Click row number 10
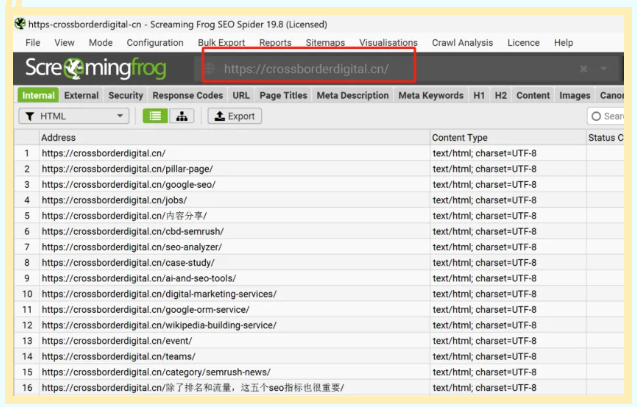 [27, 294]
